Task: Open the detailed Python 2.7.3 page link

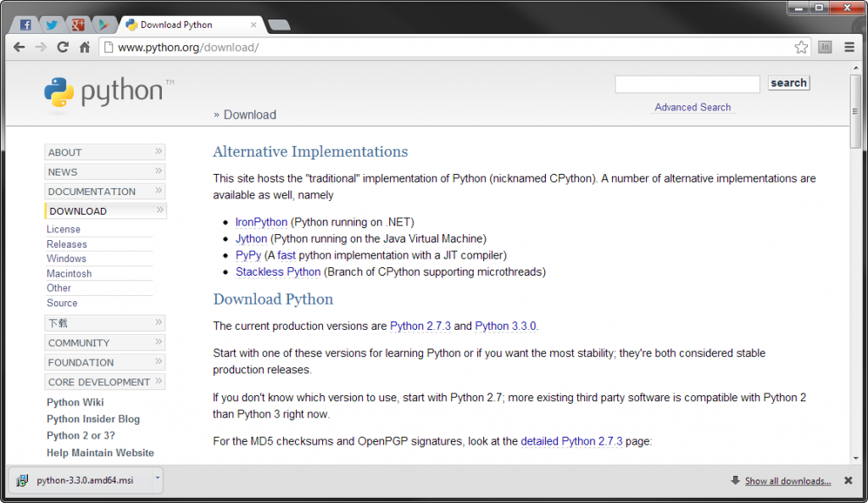Action: [x=571, y=441]
